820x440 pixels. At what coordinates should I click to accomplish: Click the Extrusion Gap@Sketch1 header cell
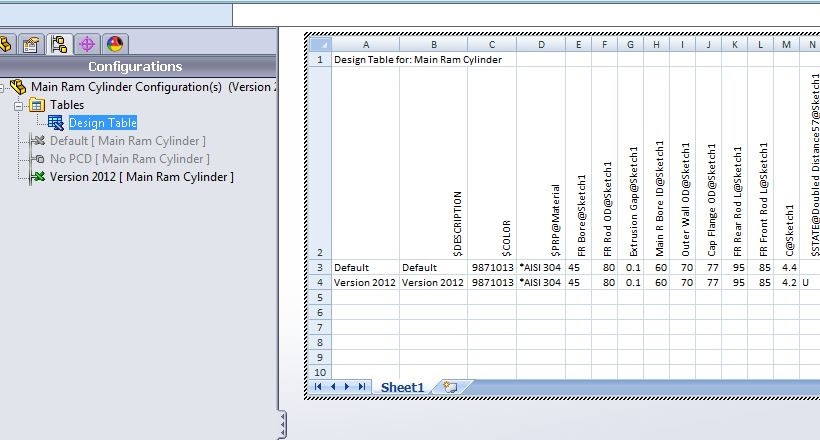[x=631, y=163]
